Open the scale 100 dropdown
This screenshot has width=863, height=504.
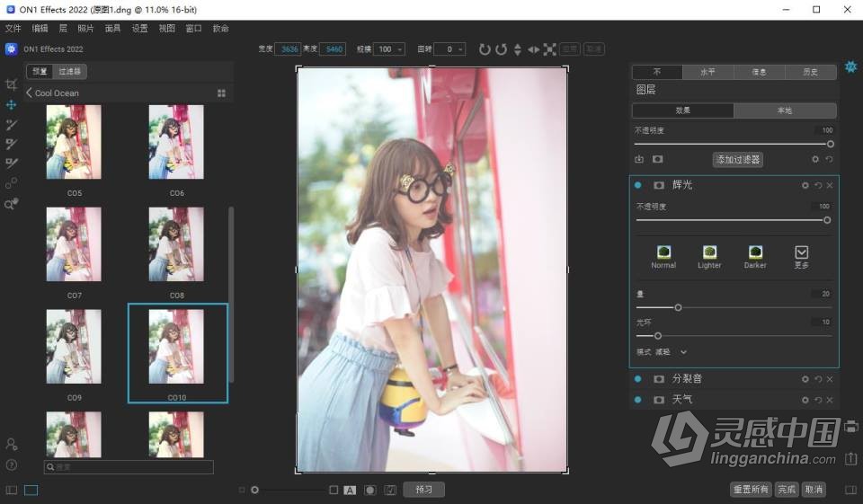389,49
